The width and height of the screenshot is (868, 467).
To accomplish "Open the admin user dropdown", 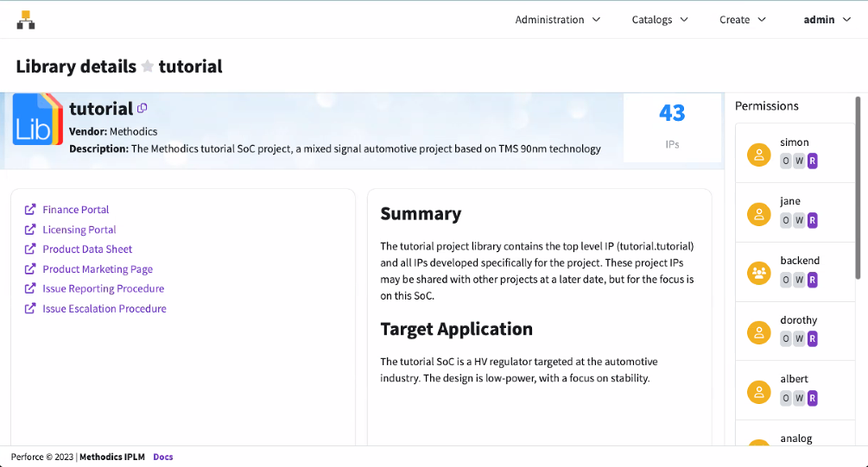I will click(x=827, y=20).
